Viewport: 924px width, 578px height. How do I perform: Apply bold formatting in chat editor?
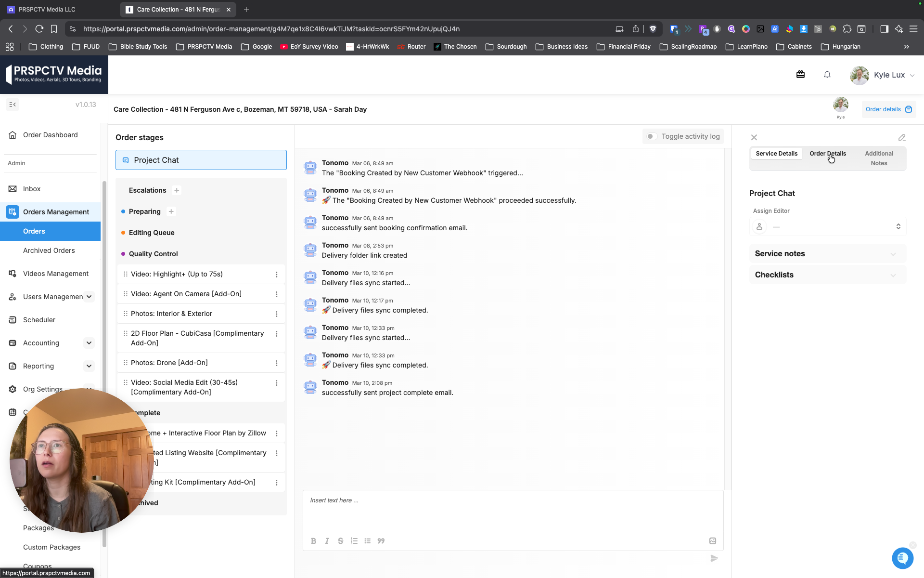pyautogui.click(x=313, y=541)
